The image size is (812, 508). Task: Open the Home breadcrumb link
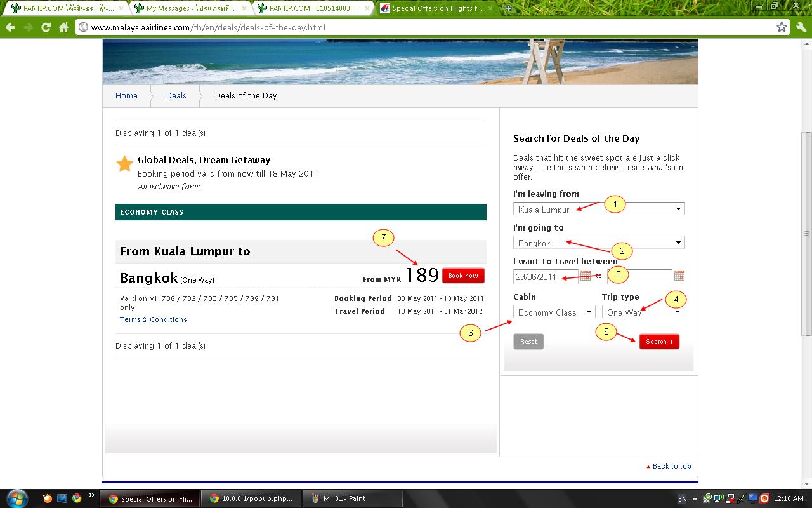[126, 96]
